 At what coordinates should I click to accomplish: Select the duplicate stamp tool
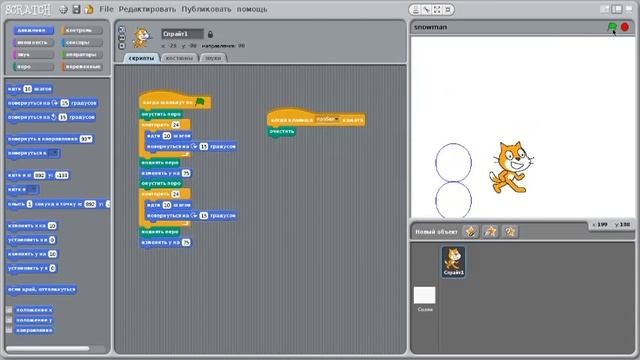[416, 10]
